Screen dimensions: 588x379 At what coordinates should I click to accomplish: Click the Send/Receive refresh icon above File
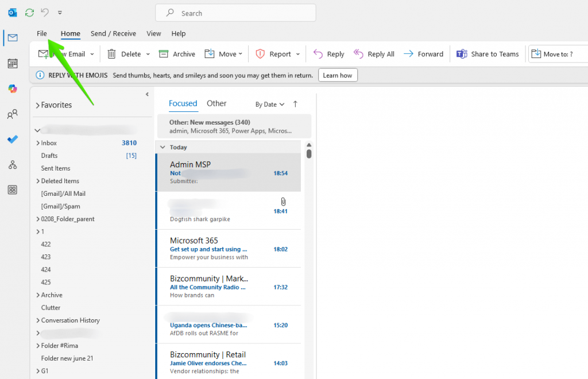(x=29, y=12)
